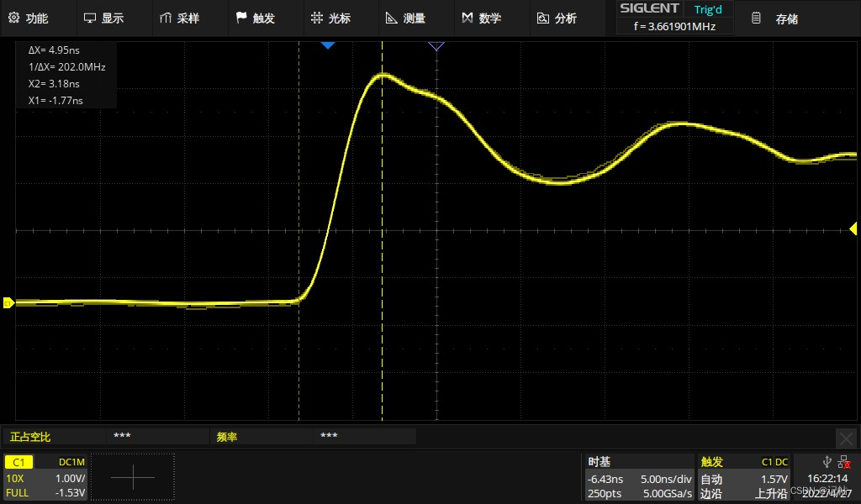Click the DC1M coupling setting
861x504 pixels.
72,462
